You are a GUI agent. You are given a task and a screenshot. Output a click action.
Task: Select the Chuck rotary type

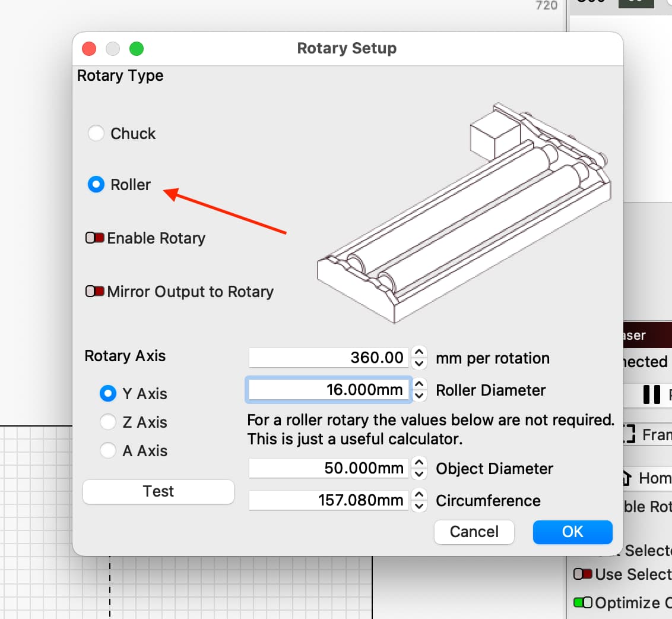click(96, 134)
